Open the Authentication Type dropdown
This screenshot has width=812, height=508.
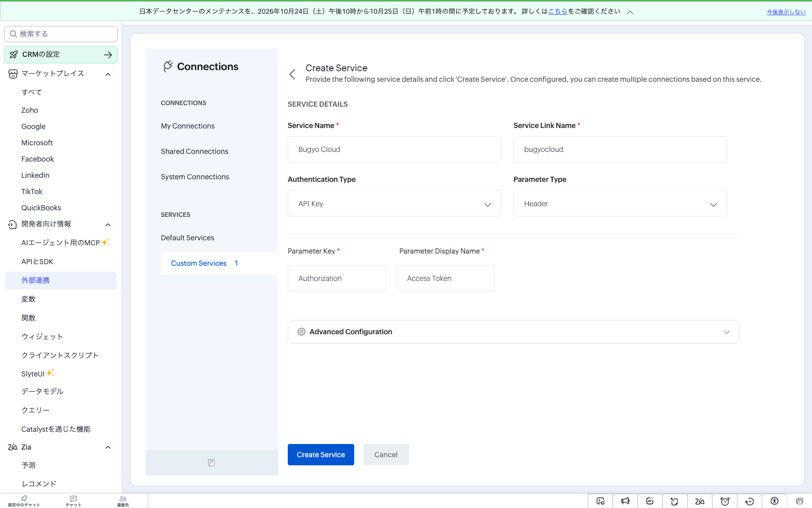click(394, 203)
